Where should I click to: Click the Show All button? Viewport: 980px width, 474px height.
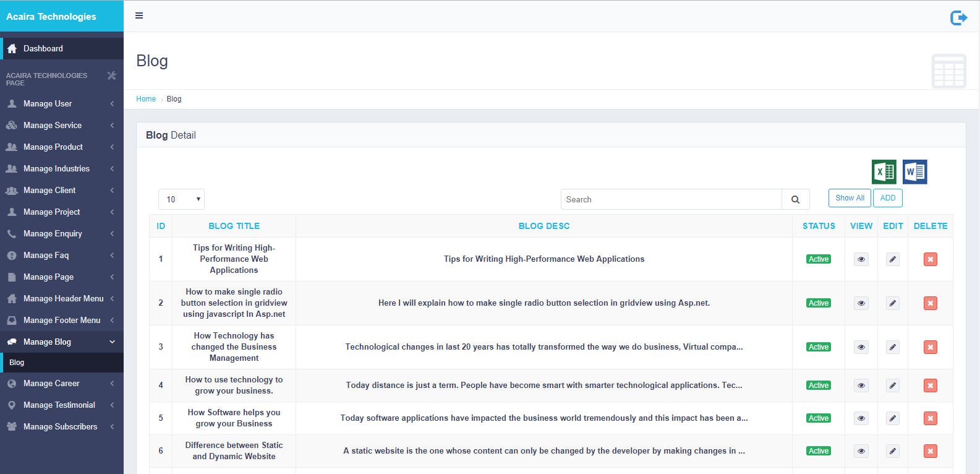tap(849, 198)
